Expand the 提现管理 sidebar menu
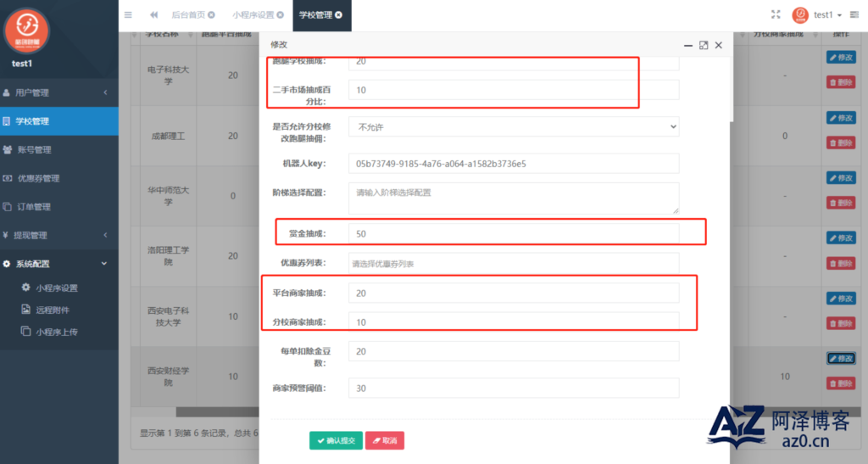The height and width of the screenshot is (464, 868). pos(59,235)
